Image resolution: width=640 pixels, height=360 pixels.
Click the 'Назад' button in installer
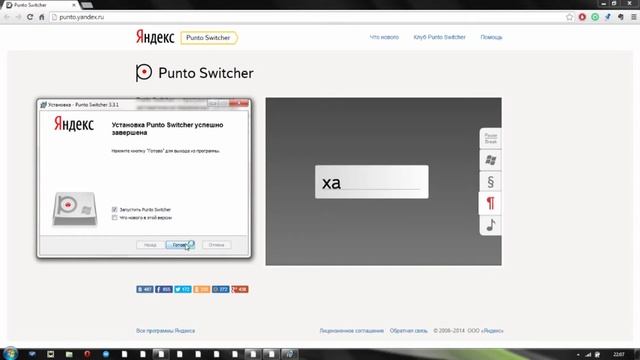tap(150, 245)
